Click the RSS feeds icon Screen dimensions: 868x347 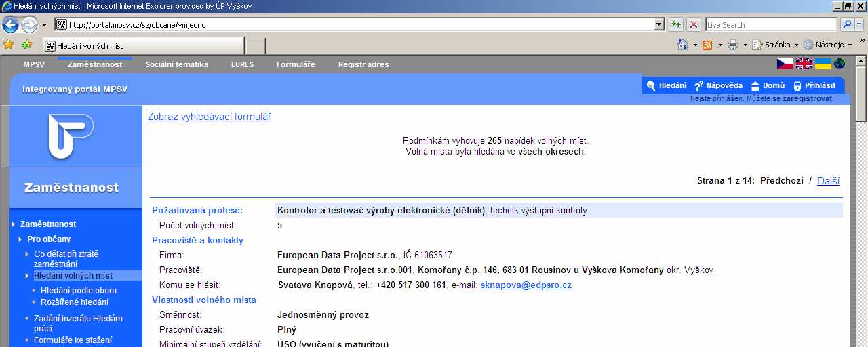pyautogui.click(x=707, y=45)
